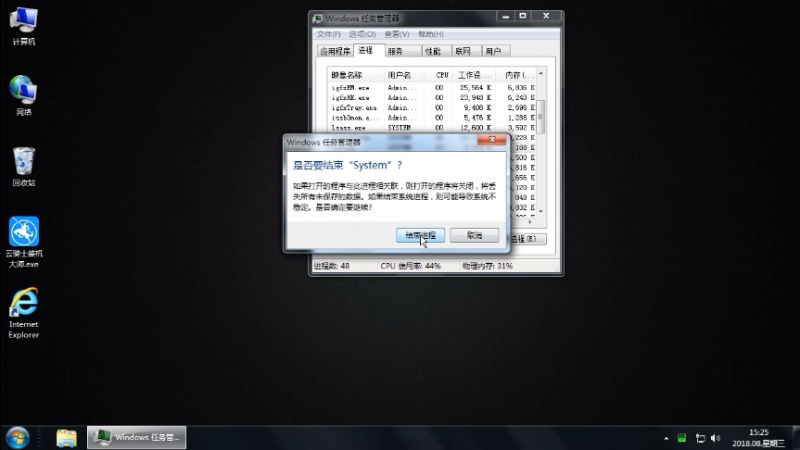Select the 回收站 recycle bin icon

[x=23, y=167]
